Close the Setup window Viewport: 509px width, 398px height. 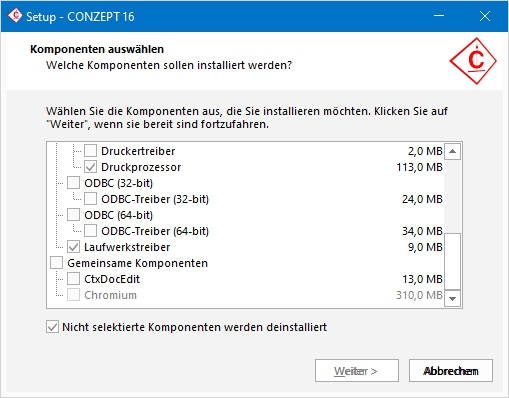485,16
